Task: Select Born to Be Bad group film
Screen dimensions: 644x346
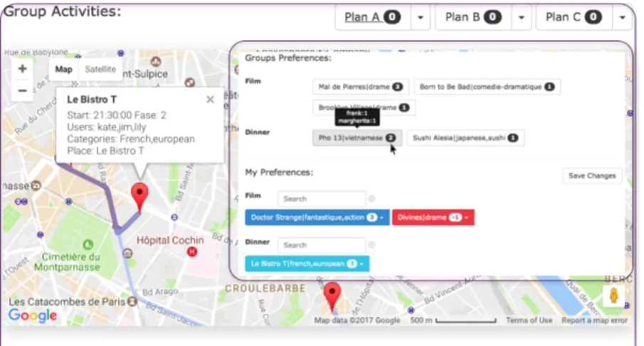Action: pos(487,87)
